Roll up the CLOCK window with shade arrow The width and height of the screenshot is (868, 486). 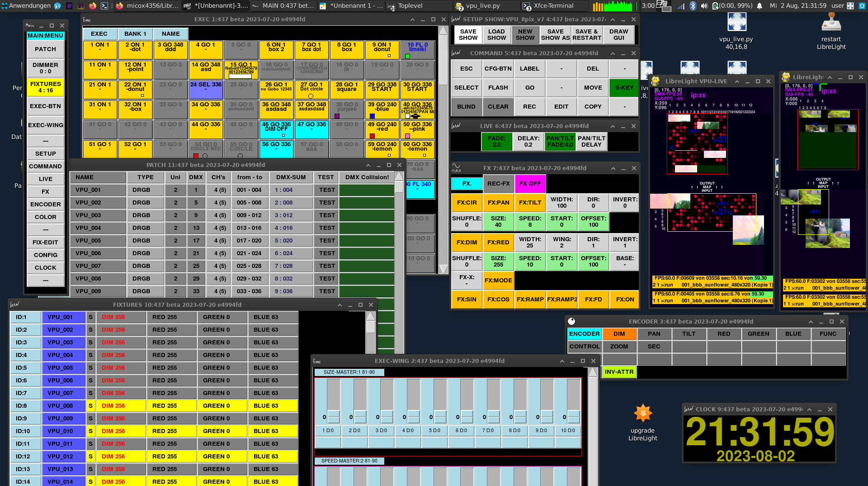coord(810,410)
